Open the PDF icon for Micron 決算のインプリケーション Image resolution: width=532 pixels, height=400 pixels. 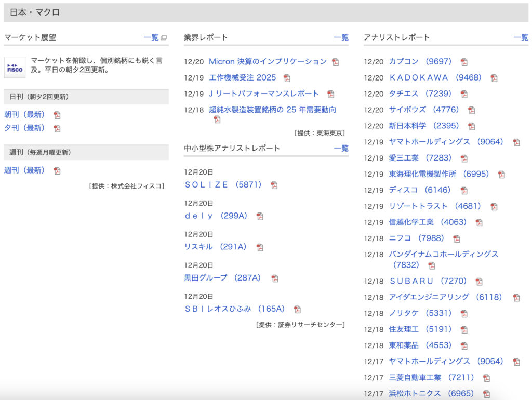(335, 62)
